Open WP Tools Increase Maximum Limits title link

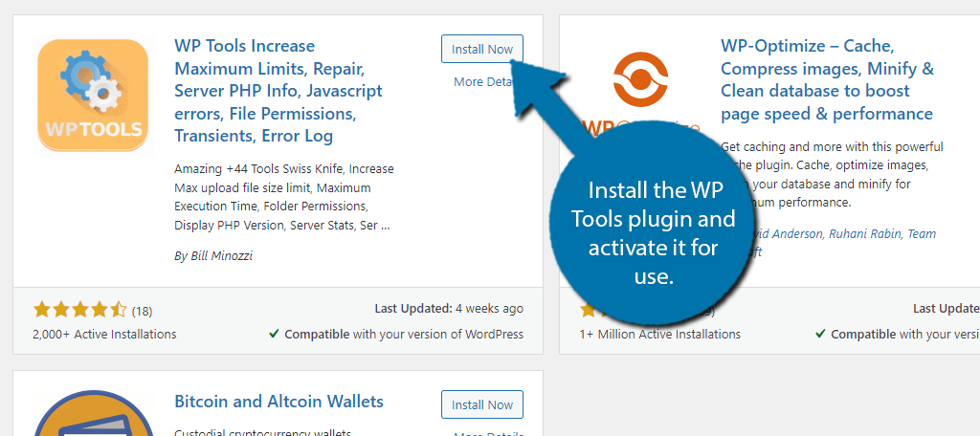(278, 91)
